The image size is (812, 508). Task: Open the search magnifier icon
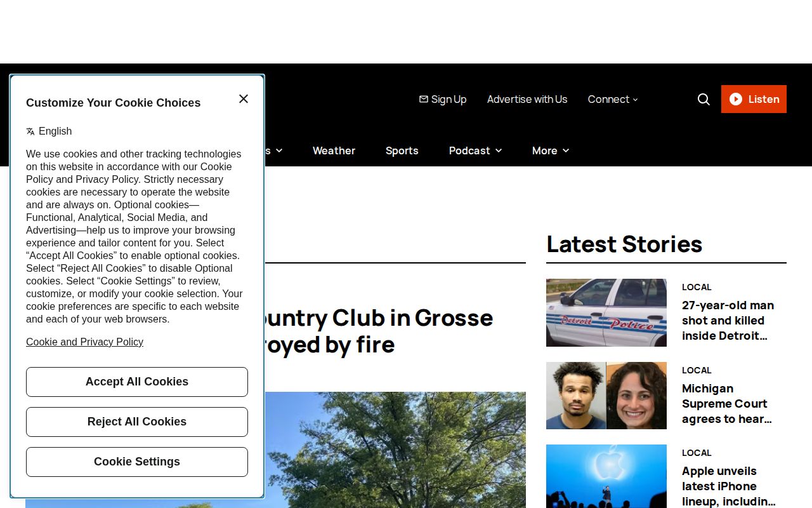tap(704, 99)
